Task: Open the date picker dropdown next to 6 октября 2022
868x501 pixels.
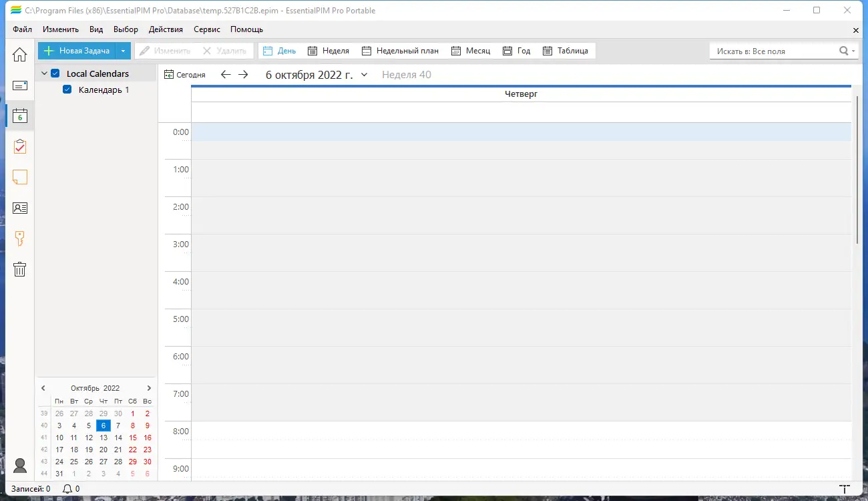Action: click(x=364, y=75)
